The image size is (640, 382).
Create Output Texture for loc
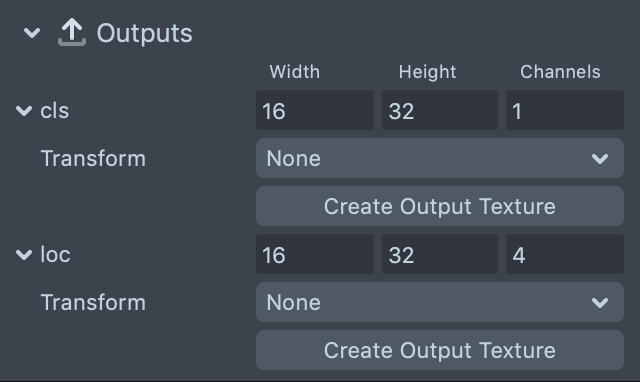tap(440, 350)
